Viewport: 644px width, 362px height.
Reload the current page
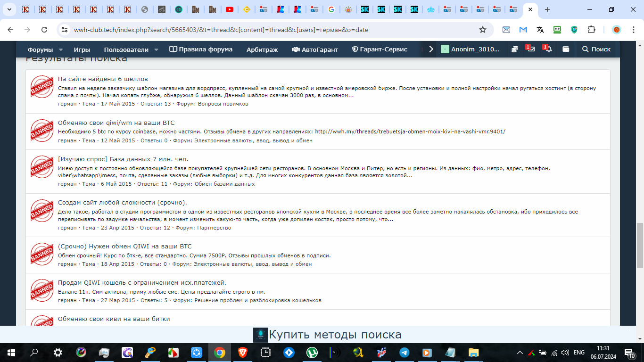pyautogui.click(x=44, y=30)
